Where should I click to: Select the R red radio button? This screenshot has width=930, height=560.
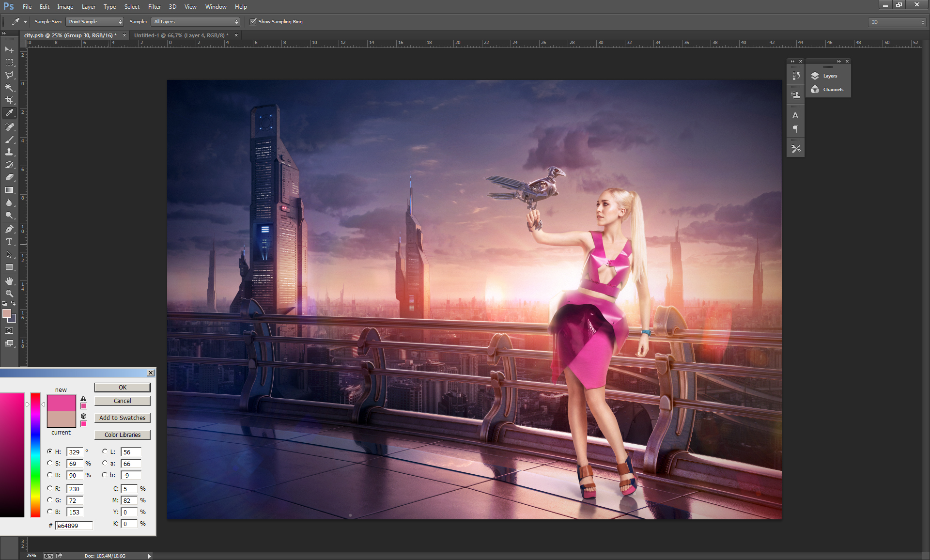click(x=50, y=488)
